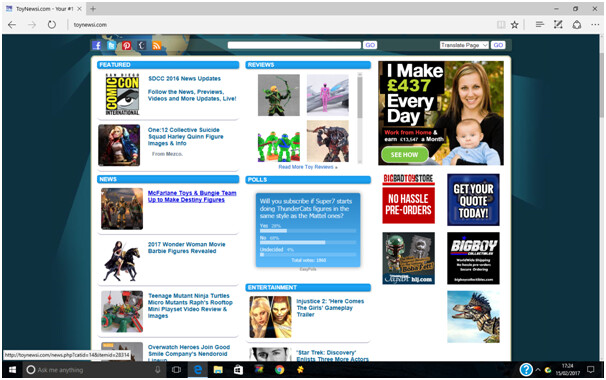Open the Pinterest social icon

(126, 45)
